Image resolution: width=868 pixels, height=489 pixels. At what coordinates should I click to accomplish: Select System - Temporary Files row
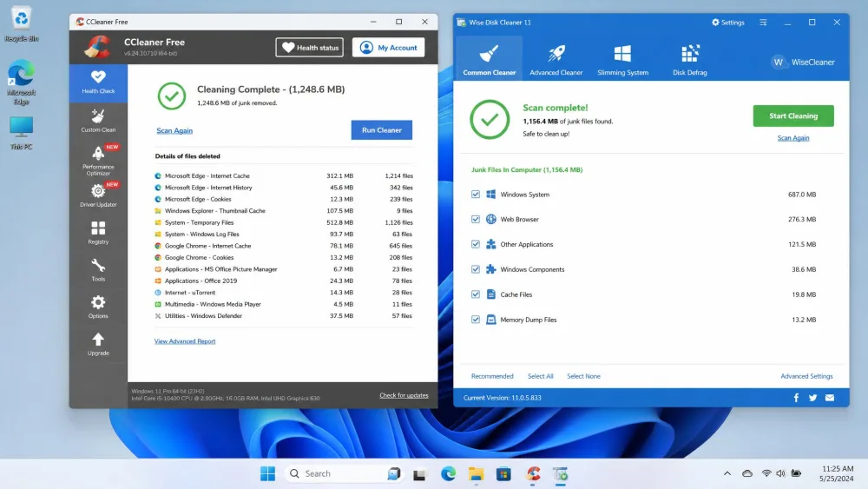284,222
